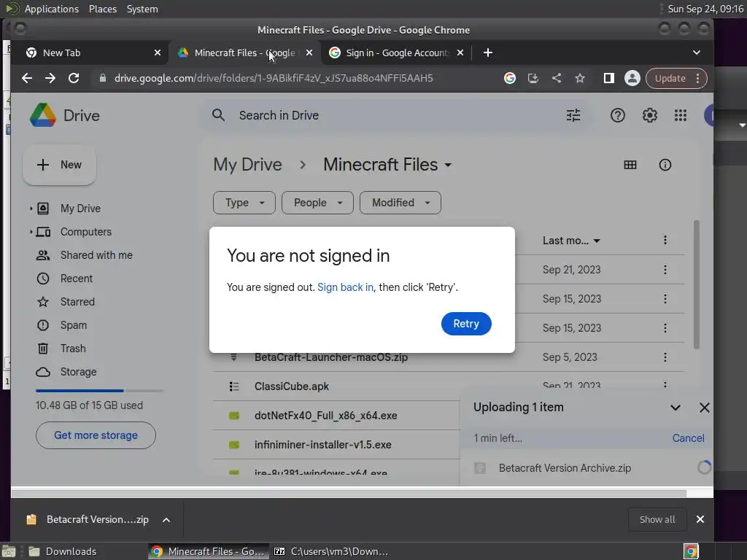This screenshot has height=560, width=747.
Task: Click the Search in Drive field
Action: [395, 115]
